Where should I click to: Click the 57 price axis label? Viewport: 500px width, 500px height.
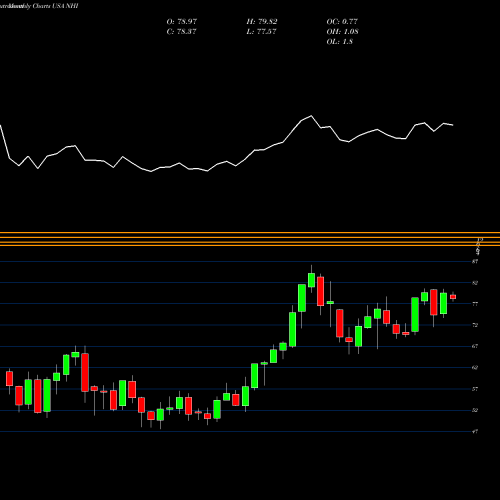coord(475,389)
